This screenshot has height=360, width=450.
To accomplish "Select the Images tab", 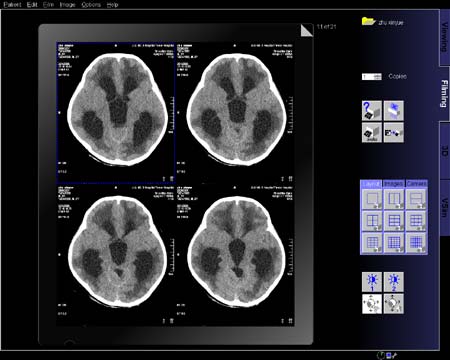I will click(394, 184).
